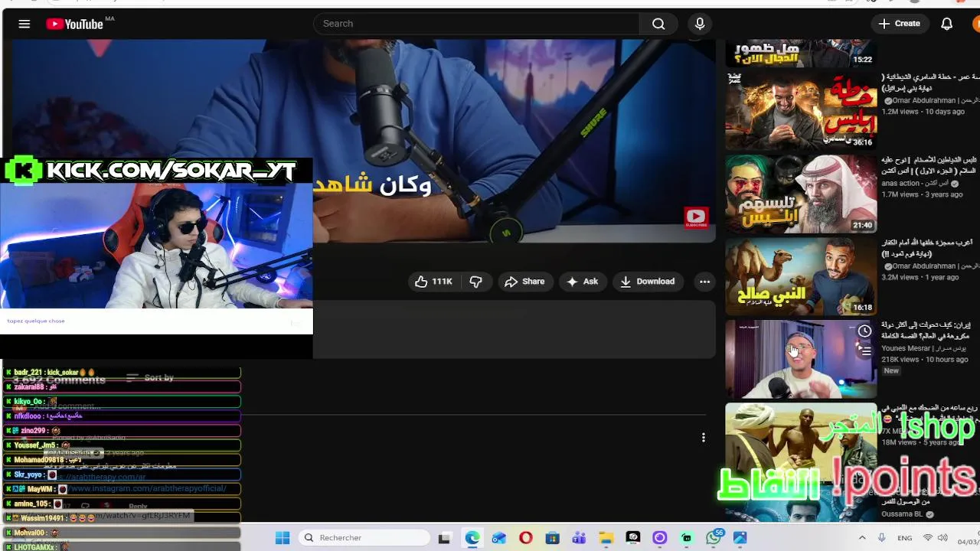
Task: Open the Oussama BL channel link
Action: (x=907, y=514)
